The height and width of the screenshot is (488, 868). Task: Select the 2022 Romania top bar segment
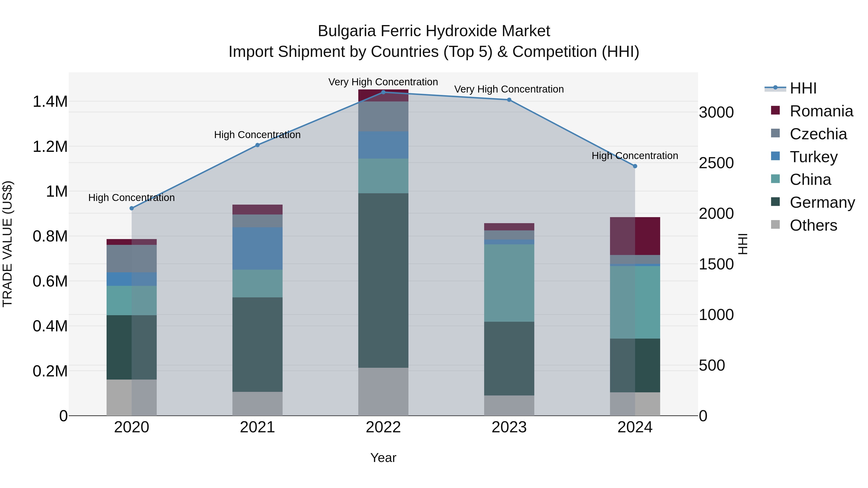click(x=383, y=95)
